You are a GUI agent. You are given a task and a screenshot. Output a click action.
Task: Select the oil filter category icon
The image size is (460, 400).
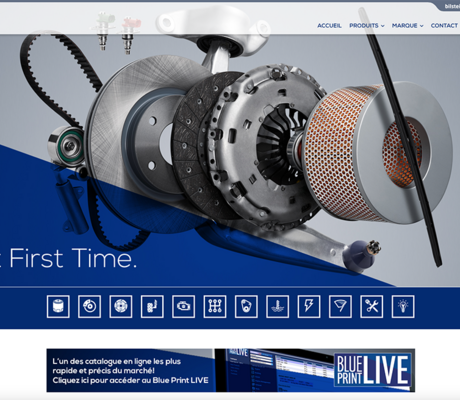coord(58,306)
